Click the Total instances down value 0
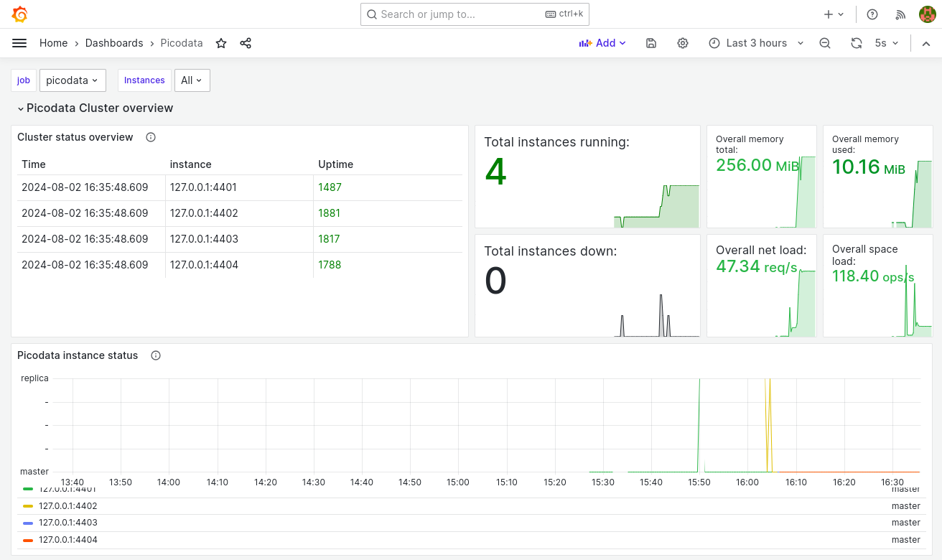 tap(495, 281)
